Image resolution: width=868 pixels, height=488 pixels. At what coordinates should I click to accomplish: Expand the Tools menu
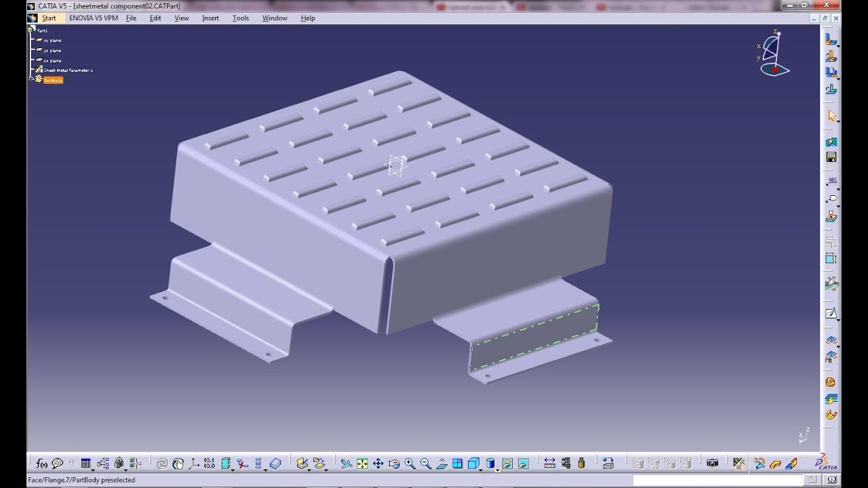240,18
